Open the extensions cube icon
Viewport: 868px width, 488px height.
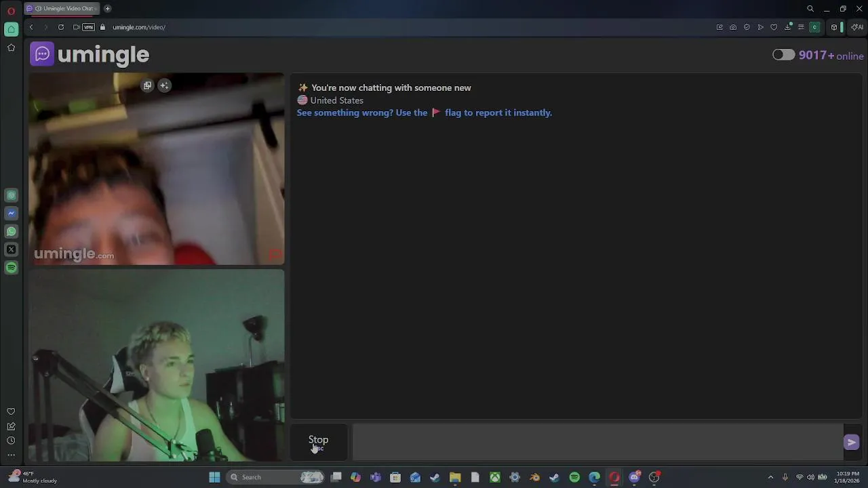click(x=834, y=27)
